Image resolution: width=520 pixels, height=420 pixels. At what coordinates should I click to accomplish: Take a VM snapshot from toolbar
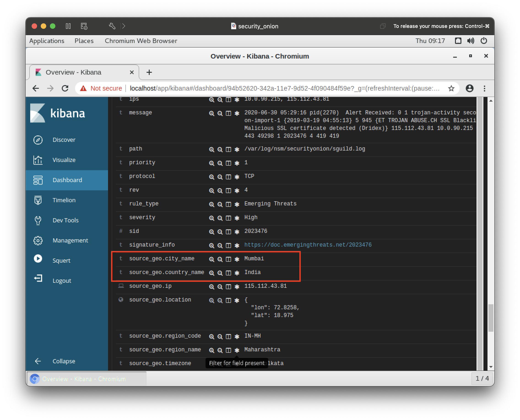tap(84, 26)
